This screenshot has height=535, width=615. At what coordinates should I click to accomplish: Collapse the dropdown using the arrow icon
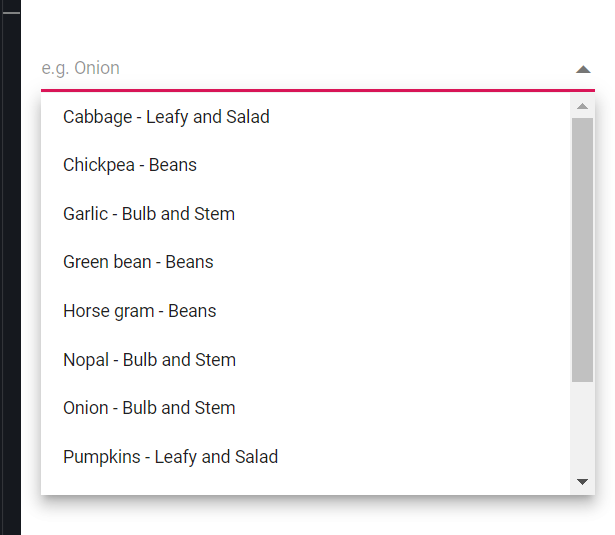point(583,69)
